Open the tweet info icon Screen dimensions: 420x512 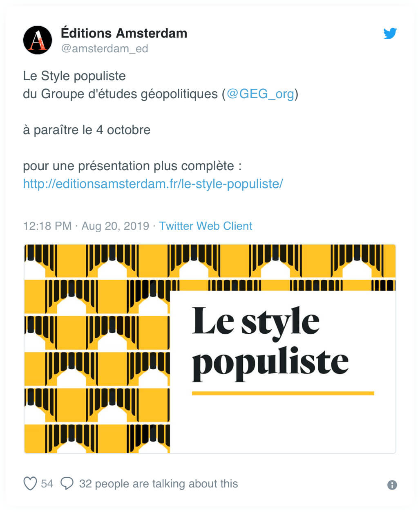point(392,485)
